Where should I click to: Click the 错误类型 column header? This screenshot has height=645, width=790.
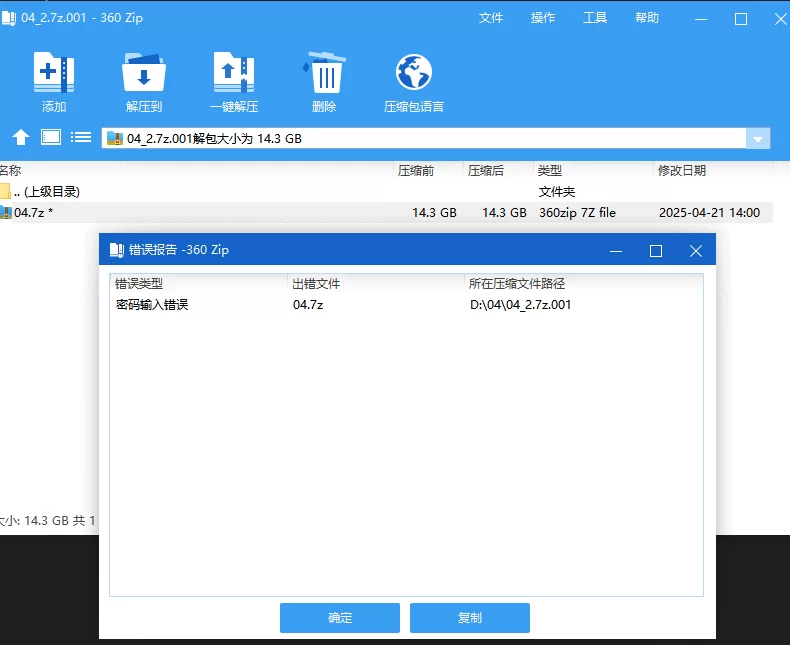tap(139, 284)
